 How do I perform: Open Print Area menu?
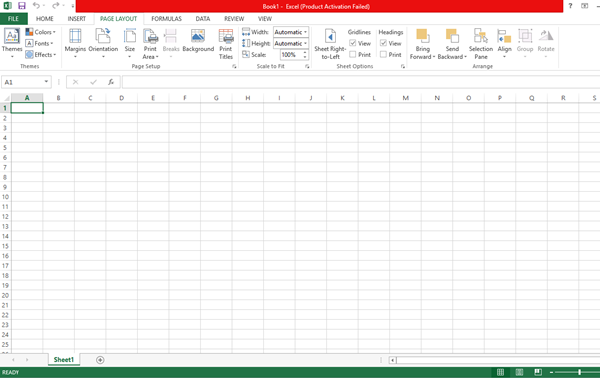coord(150,44)
